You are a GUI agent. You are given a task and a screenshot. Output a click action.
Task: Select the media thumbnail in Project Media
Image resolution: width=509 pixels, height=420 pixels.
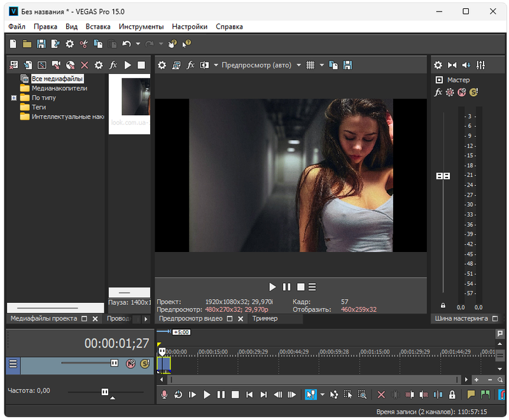[x=130, y=104]
